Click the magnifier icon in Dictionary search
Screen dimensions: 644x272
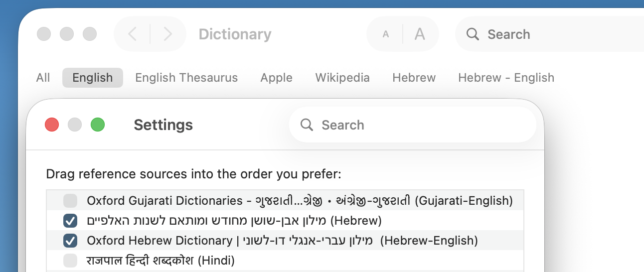tap(473, 34)
